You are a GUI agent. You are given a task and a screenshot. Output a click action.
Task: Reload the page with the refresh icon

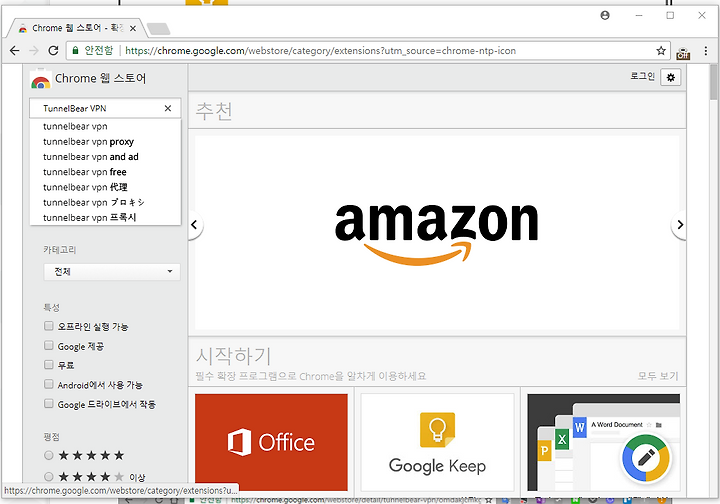click(53, 50)
